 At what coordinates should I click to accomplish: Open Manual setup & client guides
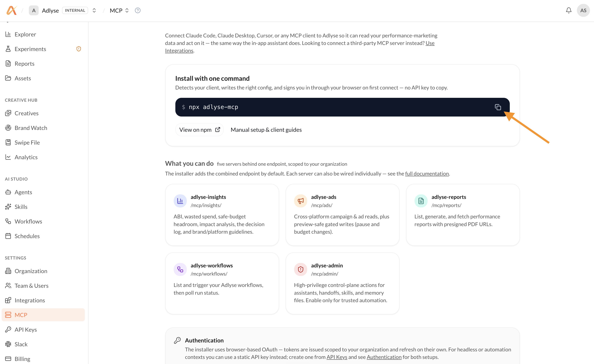pyautogui.click(x=266, y=130)
